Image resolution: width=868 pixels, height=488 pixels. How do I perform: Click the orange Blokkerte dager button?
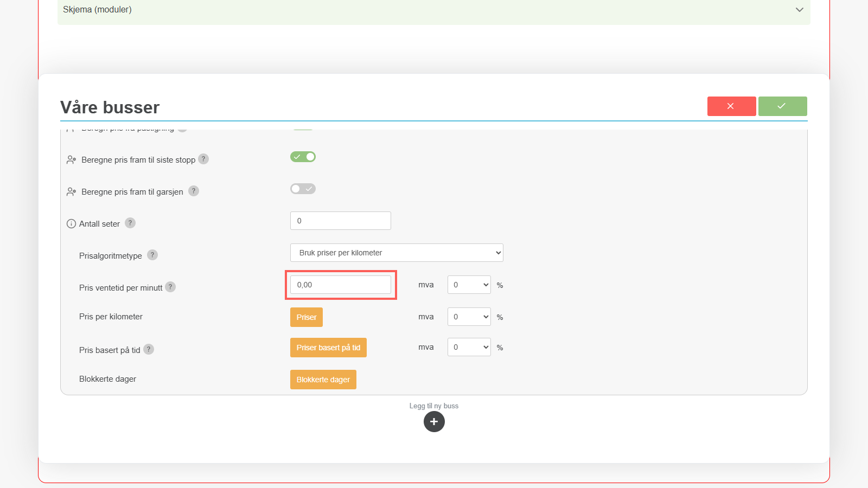323,380
